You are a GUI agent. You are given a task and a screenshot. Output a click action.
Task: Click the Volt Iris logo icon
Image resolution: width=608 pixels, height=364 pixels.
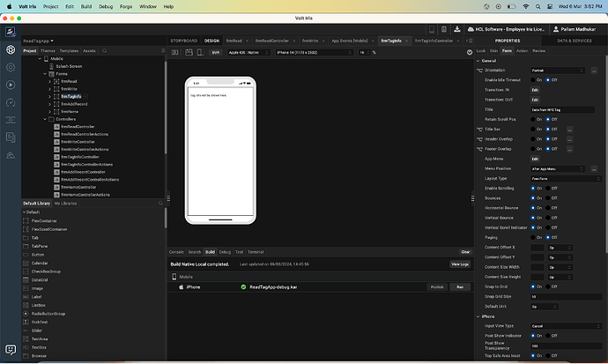(x=11, y=32)
